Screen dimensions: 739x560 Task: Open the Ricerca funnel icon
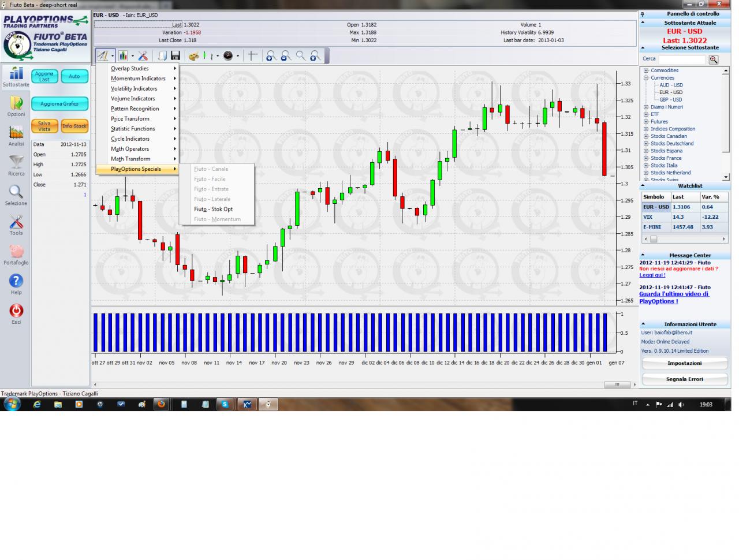point(16,165)
